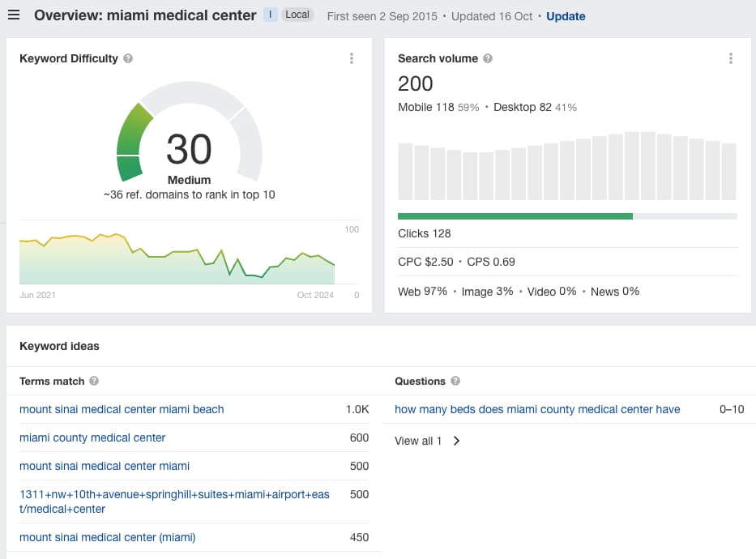This screenshot has height=559, width=756.
Task: Open the Terms match section heading
Action: [52, 381]
